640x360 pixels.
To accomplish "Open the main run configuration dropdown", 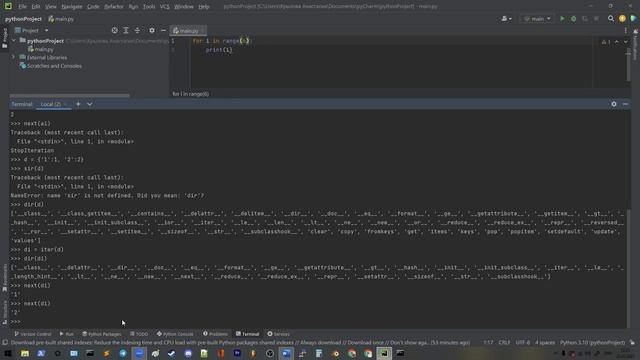I will 537,19.
